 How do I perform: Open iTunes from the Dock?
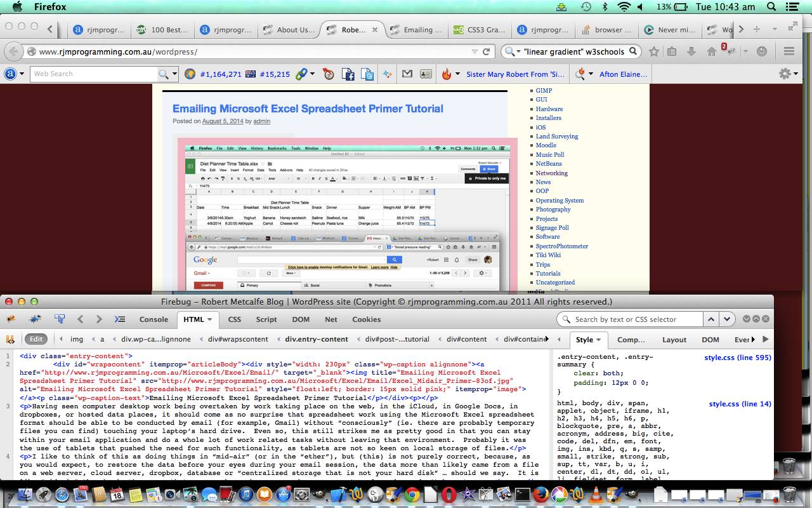point(246,494)
